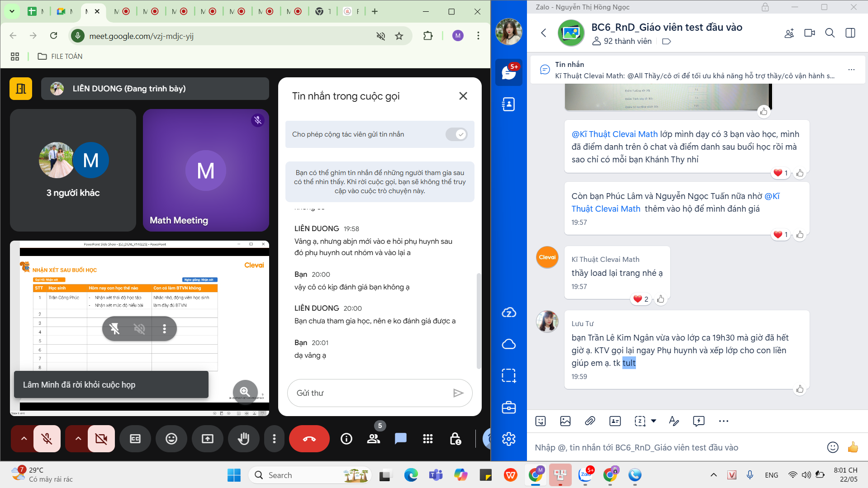Reload the Google Meet page
The image size is (868, 488).
click(x=54, y=36)
